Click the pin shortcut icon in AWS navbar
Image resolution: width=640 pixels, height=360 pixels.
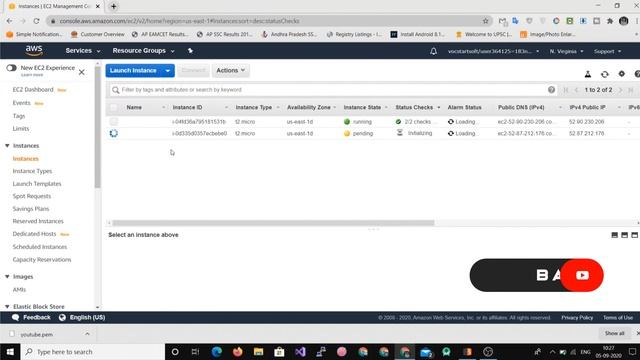[190, 51]
